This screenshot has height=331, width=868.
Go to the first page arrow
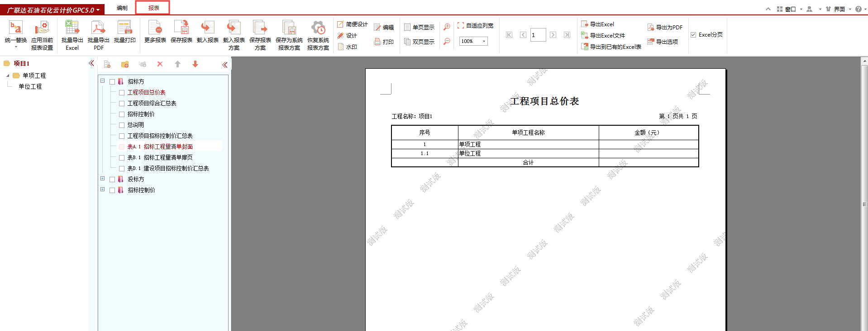[x=509, y=35]
